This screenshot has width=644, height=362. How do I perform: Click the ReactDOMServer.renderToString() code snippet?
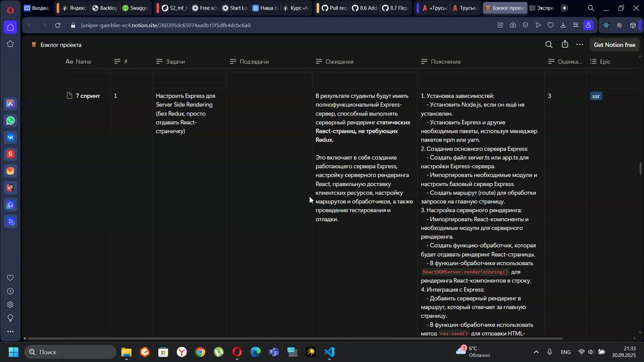(x=465, y=272)
